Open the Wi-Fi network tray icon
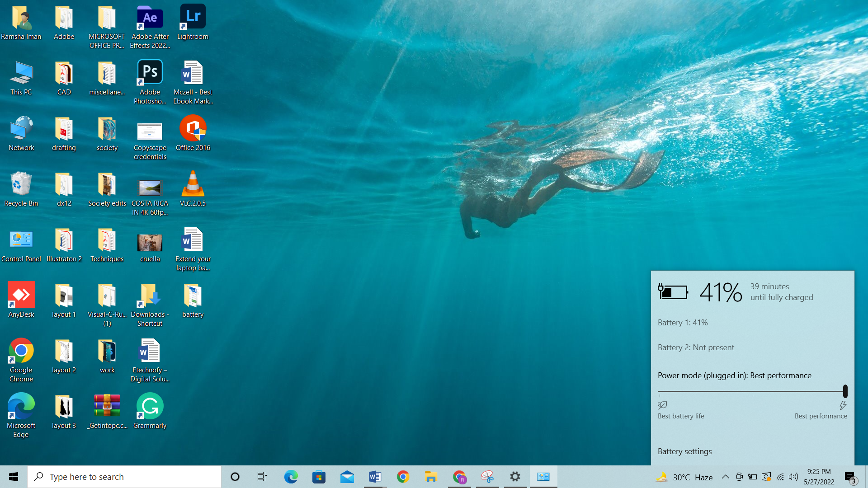Screen dimensions: 868x488 [x=780, y=477]
